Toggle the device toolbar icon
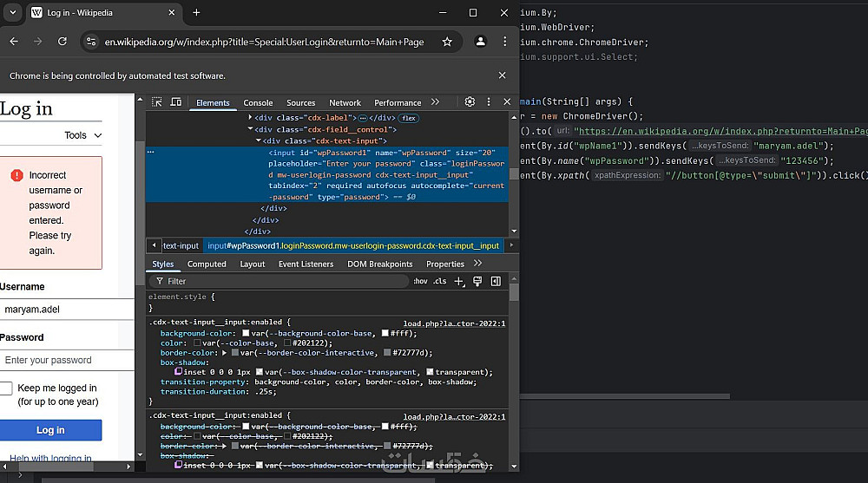Viewport: 868px width, 483px height. (x=176, y=102)
